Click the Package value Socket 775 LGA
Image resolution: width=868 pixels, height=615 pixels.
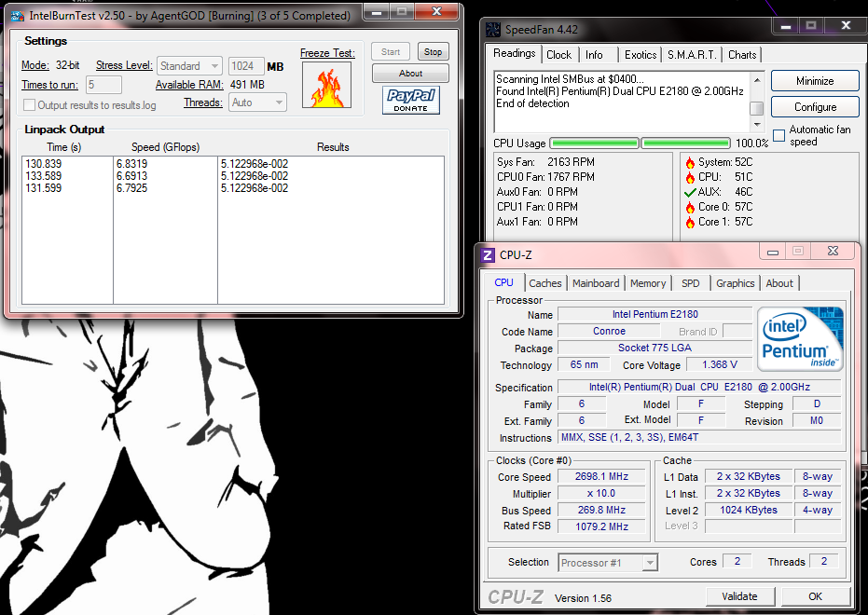point(654,348)
